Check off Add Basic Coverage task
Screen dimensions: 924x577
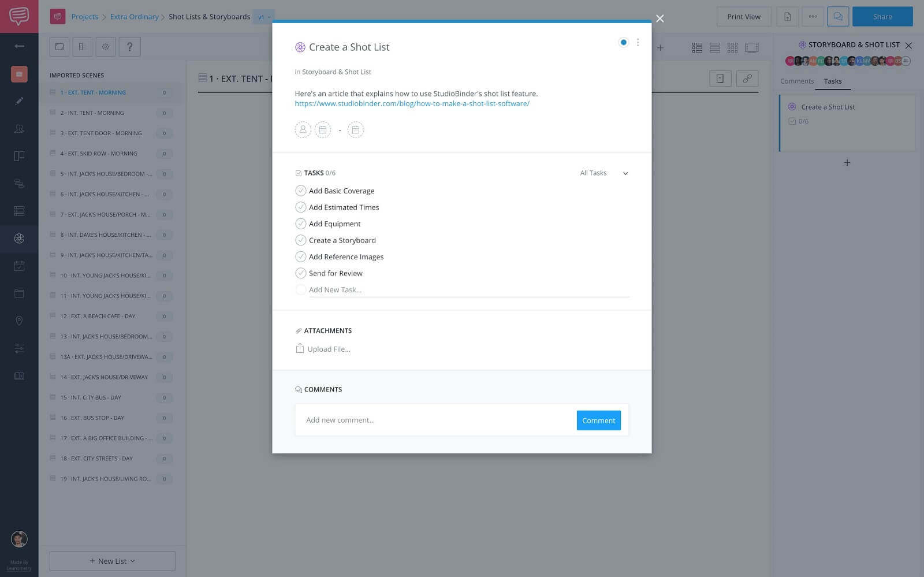pyautogui.click(x=300, y=191)
